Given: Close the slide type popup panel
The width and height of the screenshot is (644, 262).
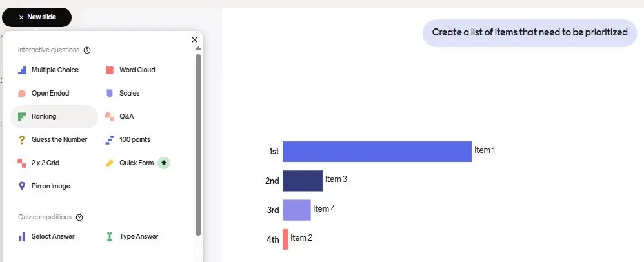Looking at the screenshot, I should 195,40.
